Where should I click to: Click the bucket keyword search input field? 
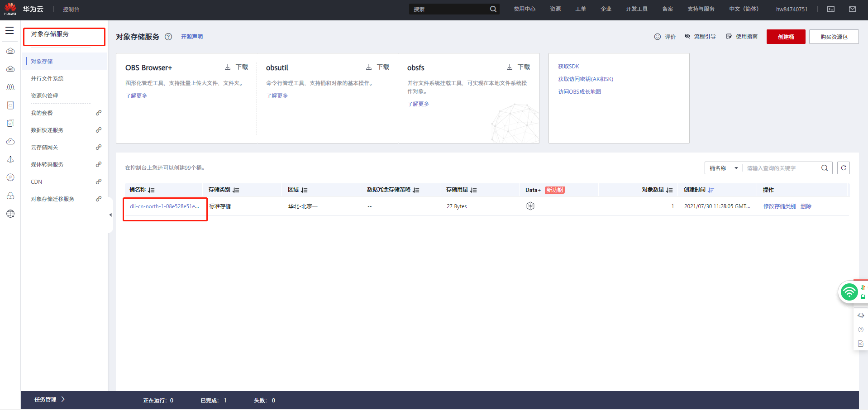click(x=782, y=168)
